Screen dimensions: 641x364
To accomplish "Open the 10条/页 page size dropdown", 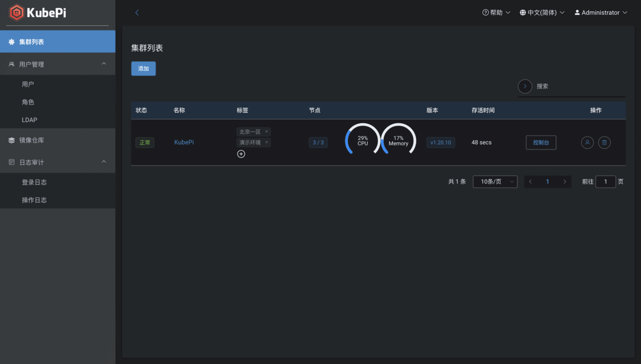I will coord(495,182).
